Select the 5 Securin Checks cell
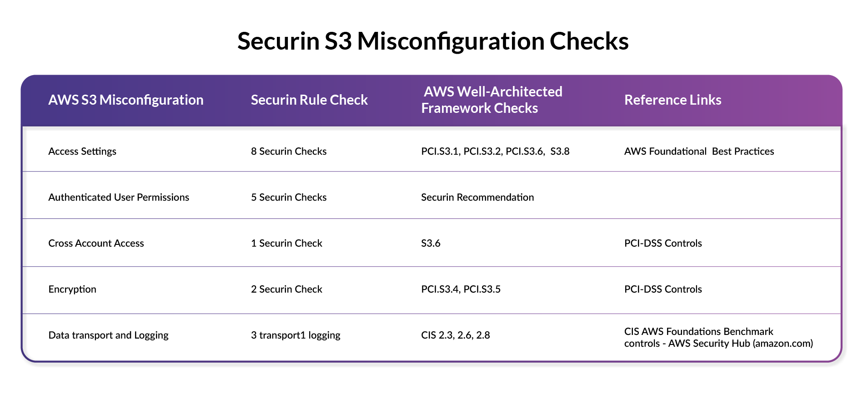The width and height of the screenshot is (868, 395). click(289, 197)
